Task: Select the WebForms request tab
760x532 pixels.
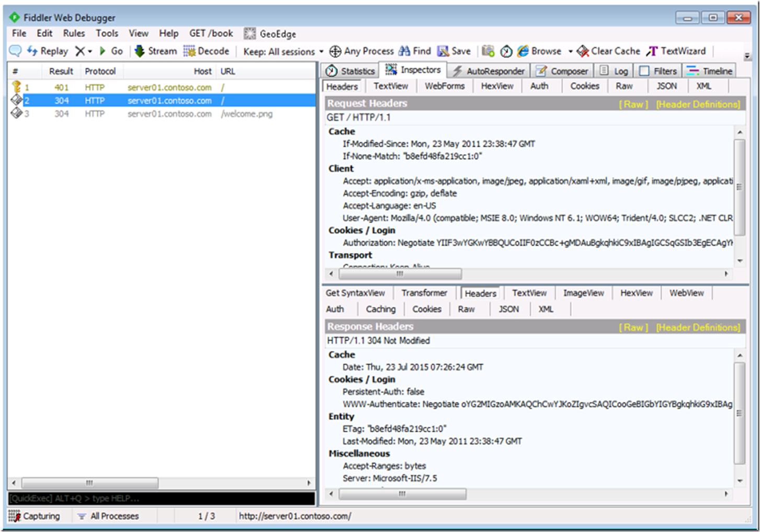Action: click(x=445, y=86)
